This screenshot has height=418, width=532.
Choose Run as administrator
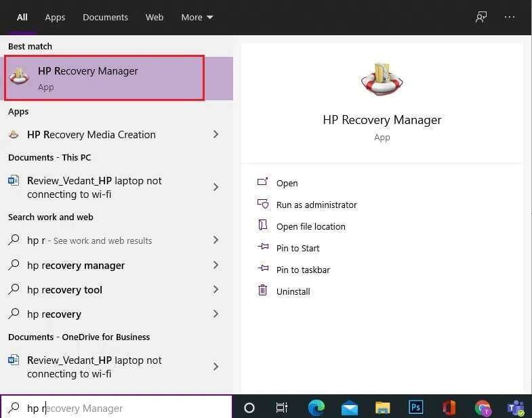click(316, 205)
